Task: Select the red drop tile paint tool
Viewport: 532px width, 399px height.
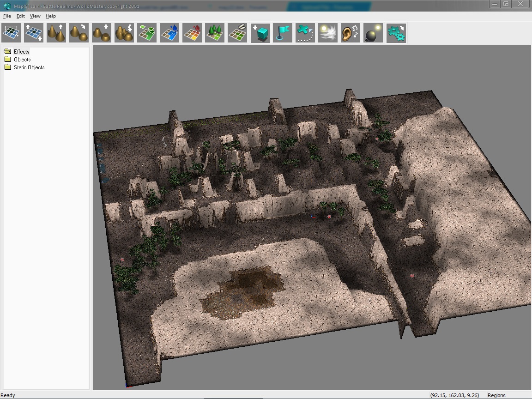Action: coord(192,33)
